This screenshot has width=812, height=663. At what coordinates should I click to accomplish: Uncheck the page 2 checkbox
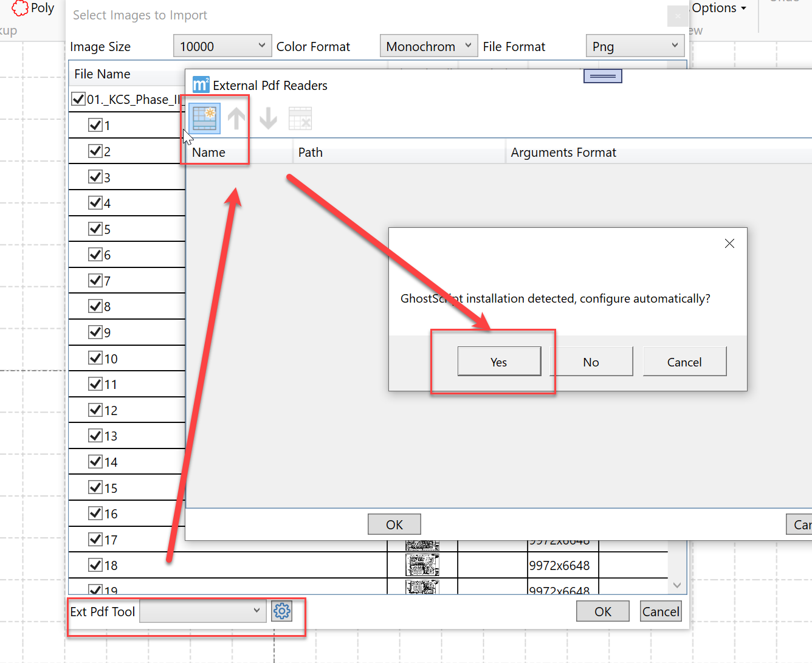tap(95, 151)
